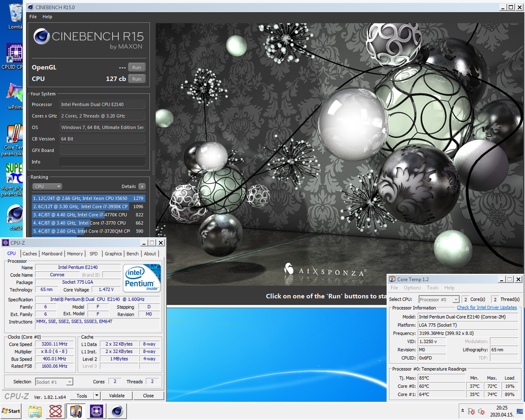Click the GFX Board field in Cinebench

pos(102,150)
